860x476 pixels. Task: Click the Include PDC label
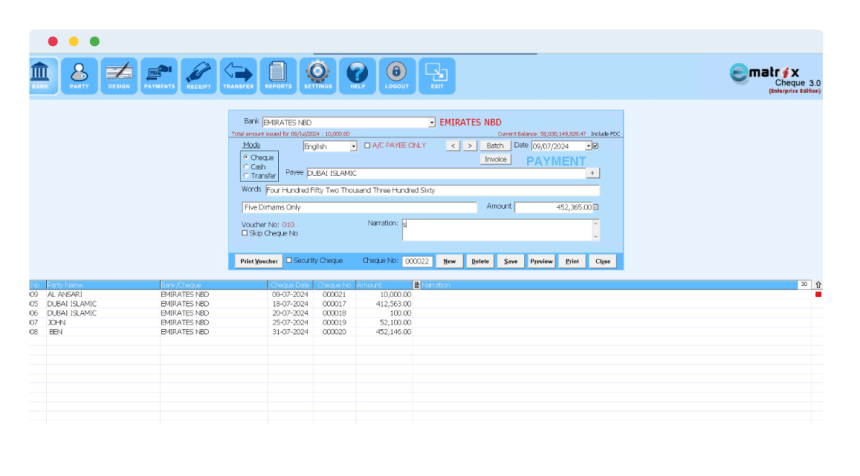(x=606, y=134)
